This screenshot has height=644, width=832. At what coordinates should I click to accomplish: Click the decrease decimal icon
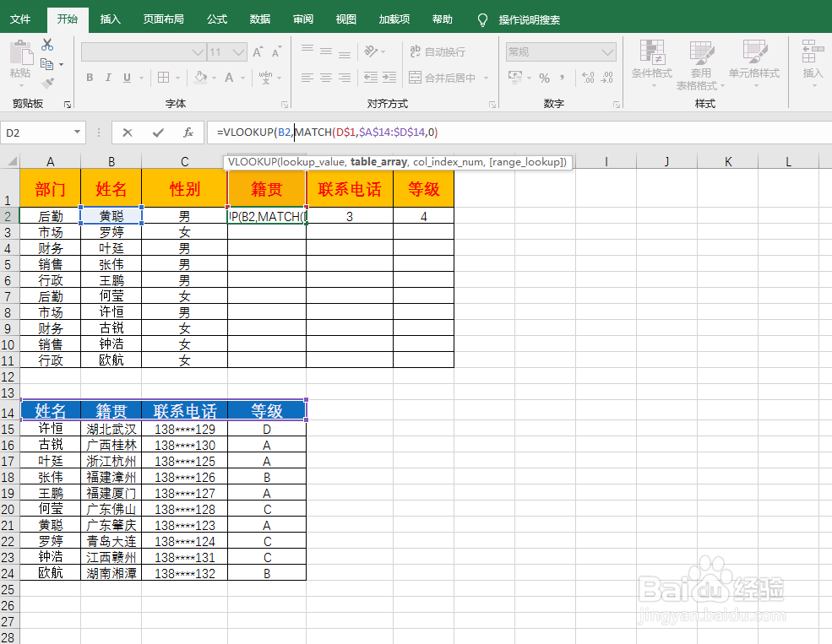607,78
